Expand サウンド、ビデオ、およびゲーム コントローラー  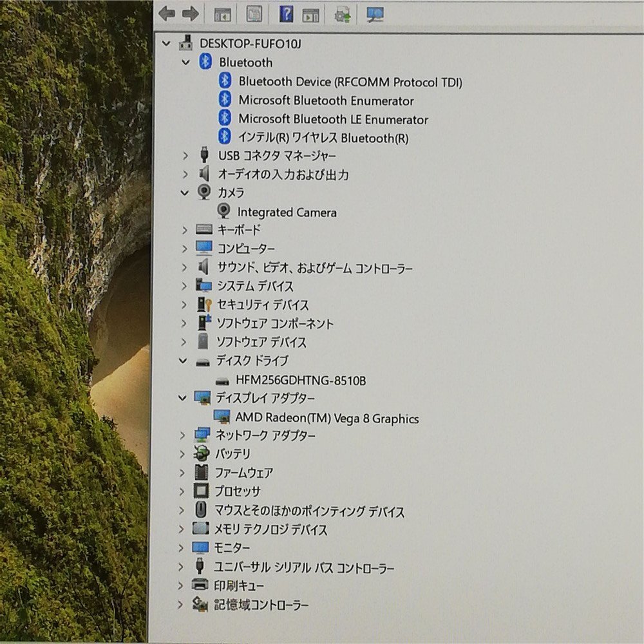[x=184, y=267]
